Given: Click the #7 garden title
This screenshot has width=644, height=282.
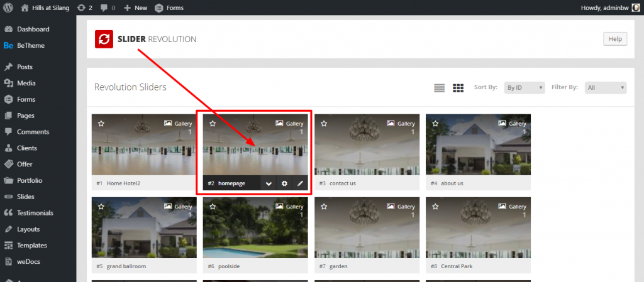Looking at the screenshot, I should pyautogui.click(x=333, y=266).
